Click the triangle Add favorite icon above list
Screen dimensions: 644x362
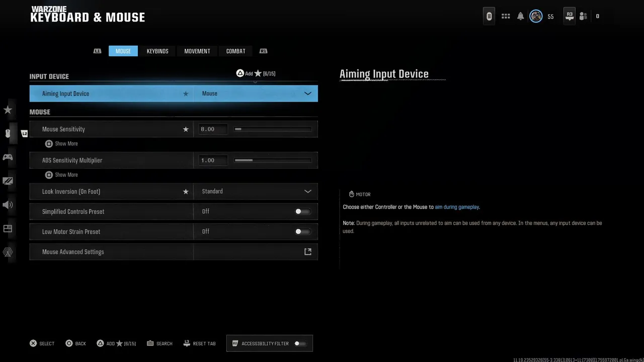[240, 73]
